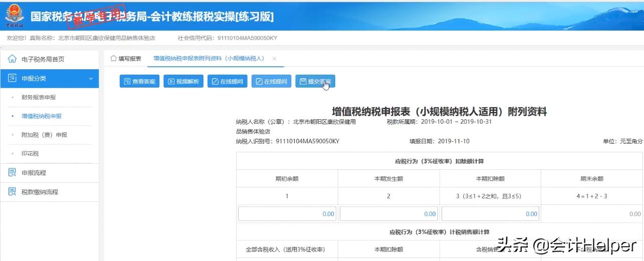This screenshot has height=261, width=644.
Task: Click 在线提问 button next to 视频解析
Action: point(228,81)
